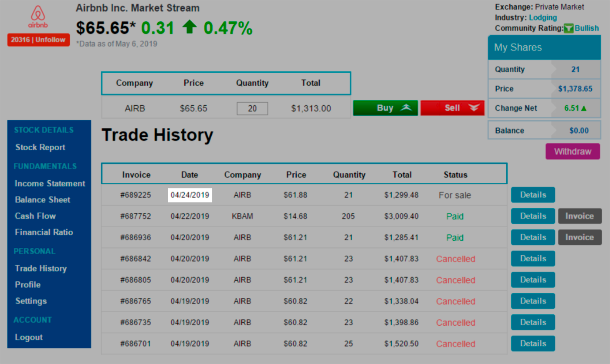Open the Lodging industry link
Viewport: 610px width, 364px height.
[x=543, y=17]
